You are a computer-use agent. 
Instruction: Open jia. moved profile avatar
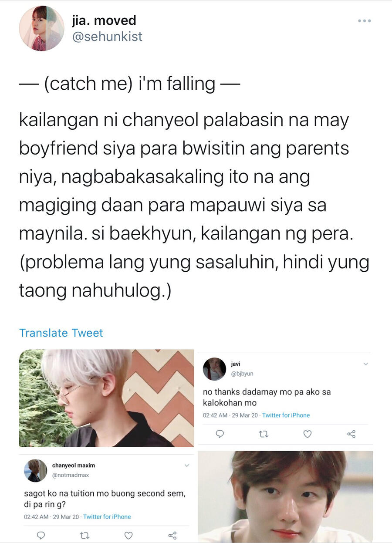coord(41,28)
